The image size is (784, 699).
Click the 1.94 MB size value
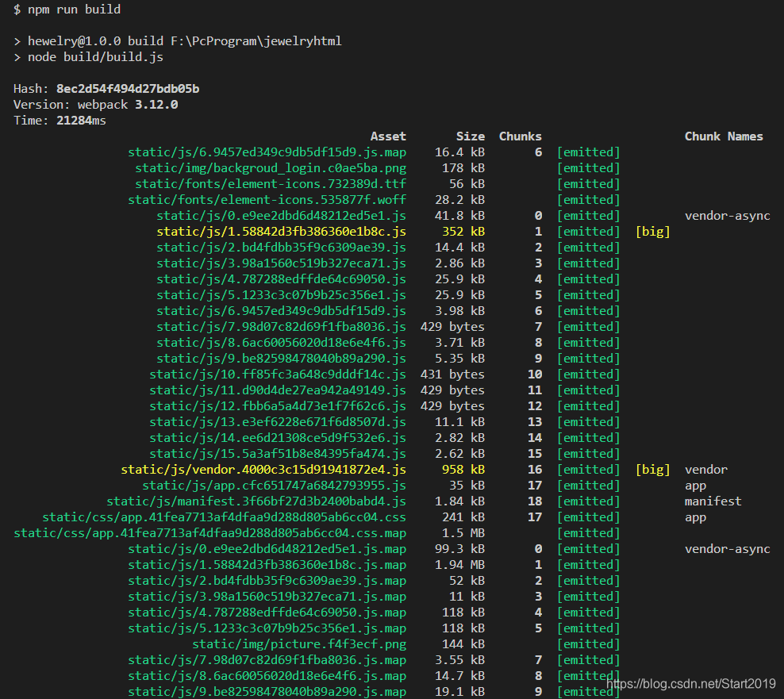click(x=459, y=565)
